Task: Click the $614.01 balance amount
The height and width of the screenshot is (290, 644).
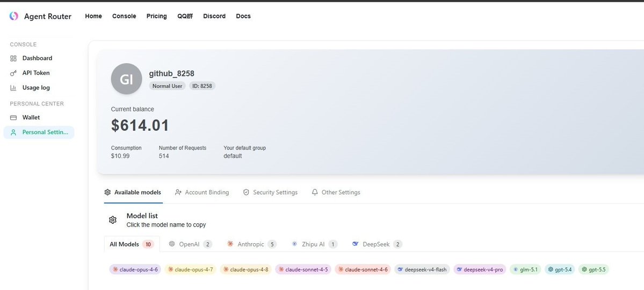Action: (140, 125)
